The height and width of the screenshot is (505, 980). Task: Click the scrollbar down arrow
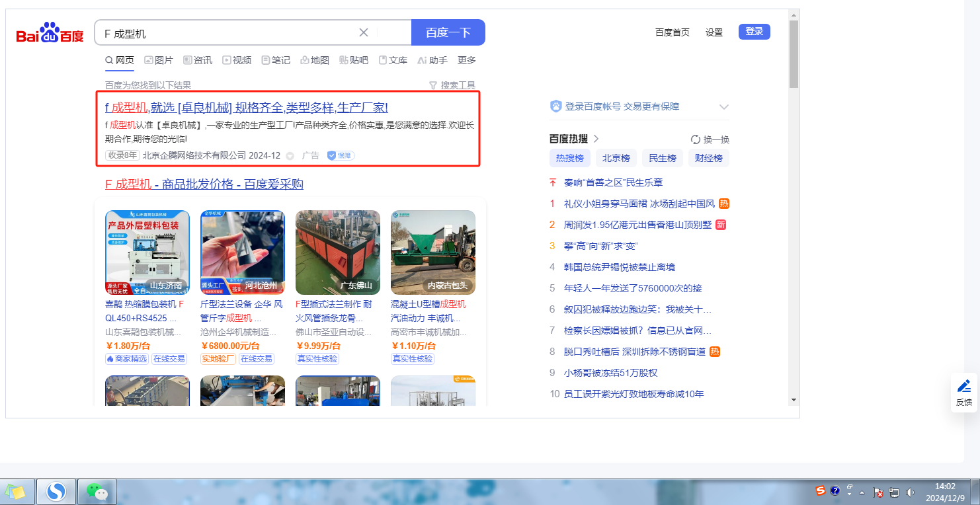click(794, 400)
